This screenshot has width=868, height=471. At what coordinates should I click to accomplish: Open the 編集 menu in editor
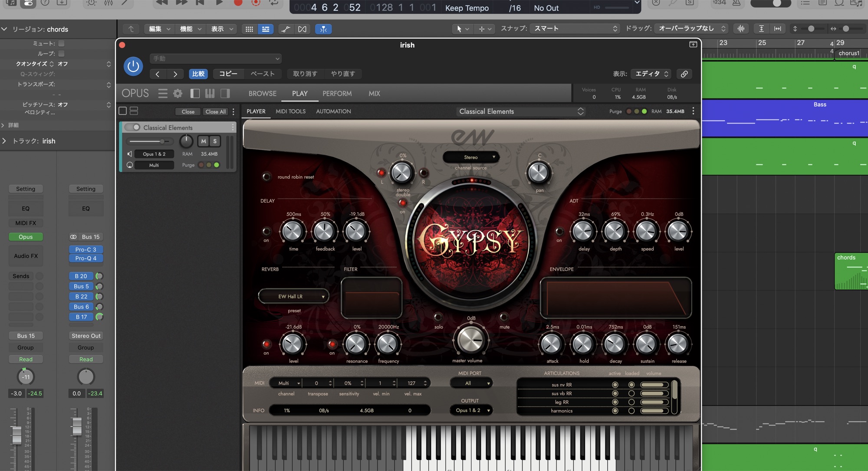tap(159, 29)
